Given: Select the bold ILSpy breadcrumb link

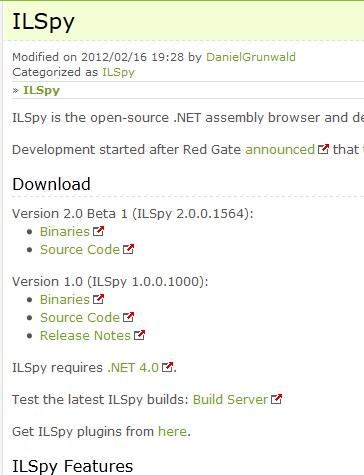Looking at the screenshot, I should (41, 90).
